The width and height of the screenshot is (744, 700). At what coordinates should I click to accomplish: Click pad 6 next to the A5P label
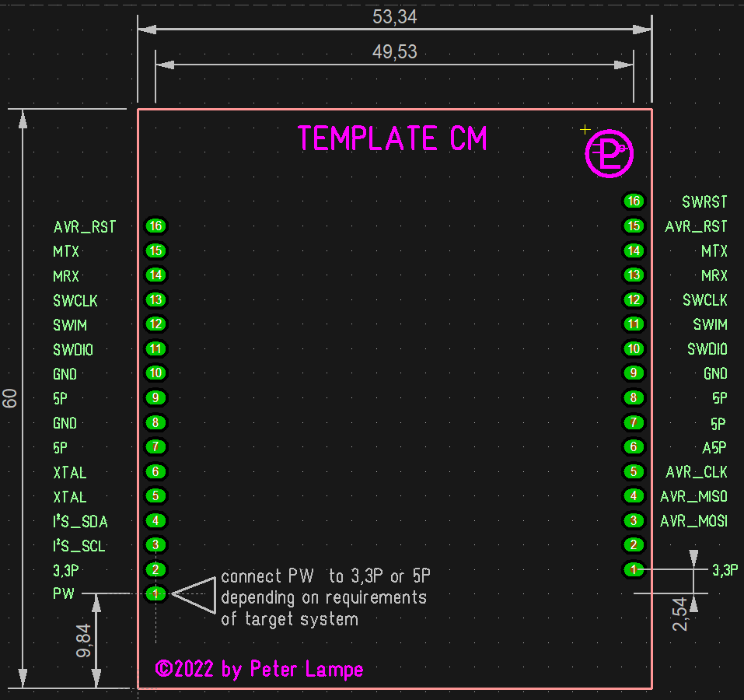tap(634, 447)
